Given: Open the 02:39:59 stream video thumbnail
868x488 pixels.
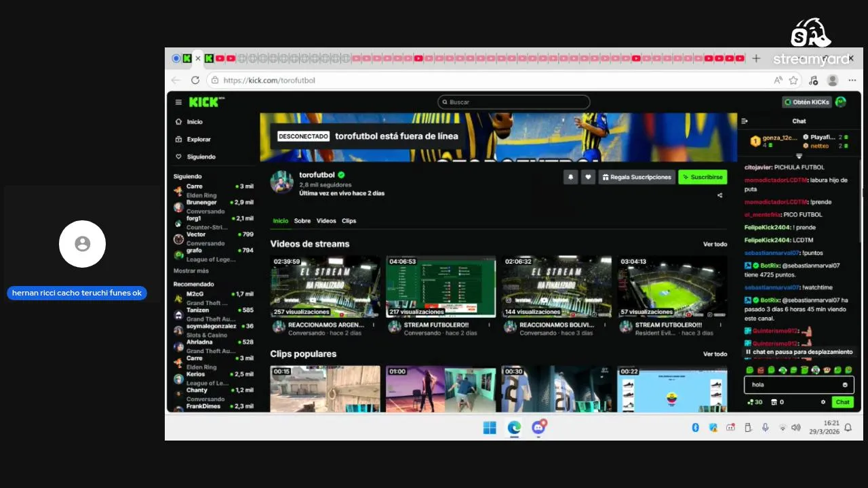Looking at the screenshot, I should (x=325, y=286).
